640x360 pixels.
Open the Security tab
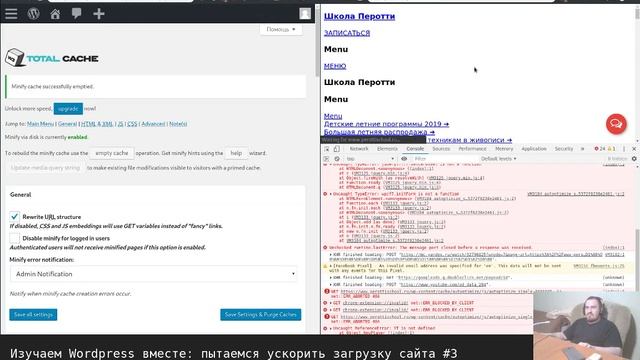point(564,149)
